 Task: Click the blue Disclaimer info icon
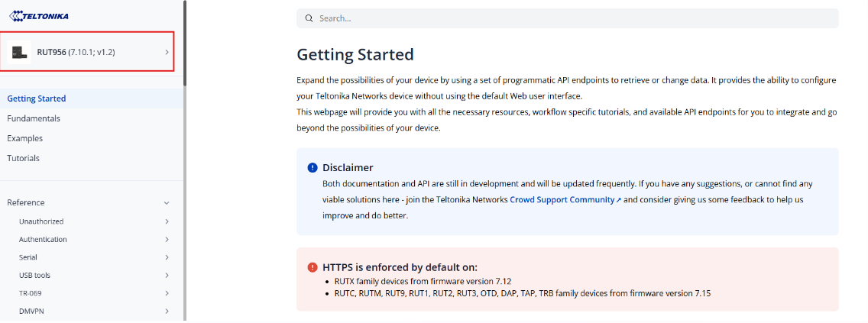coord(313,168)
